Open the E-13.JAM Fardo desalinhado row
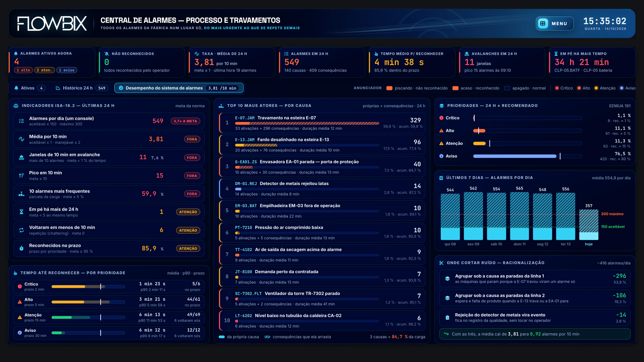 (x=322, y=145)
